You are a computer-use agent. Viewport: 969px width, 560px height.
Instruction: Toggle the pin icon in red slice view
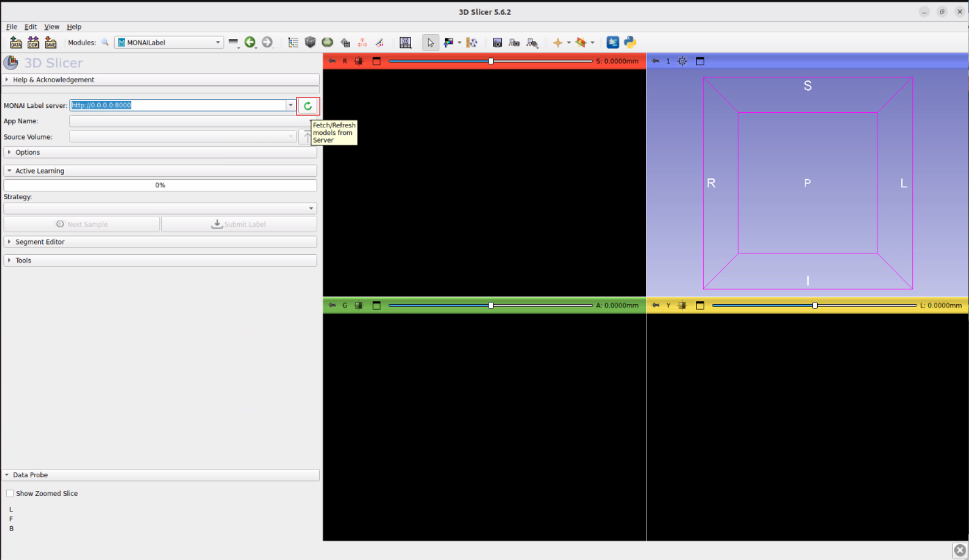click(x=332, y=61)
